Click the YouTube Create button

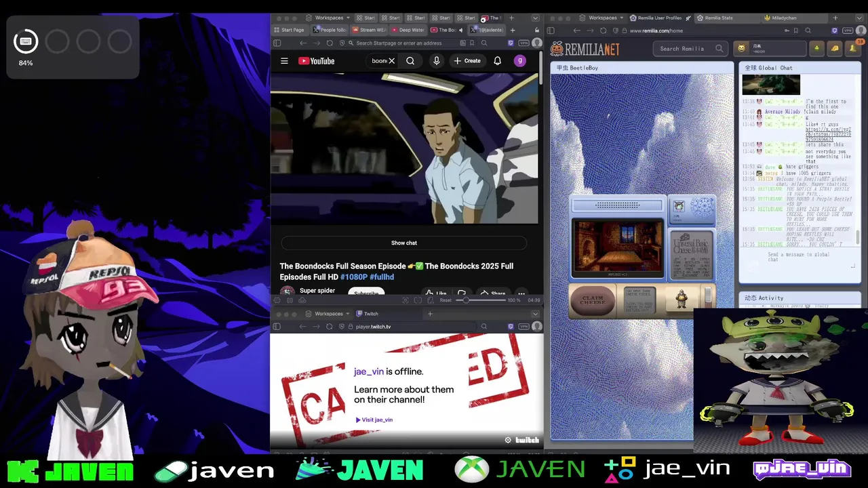point(467,61)
